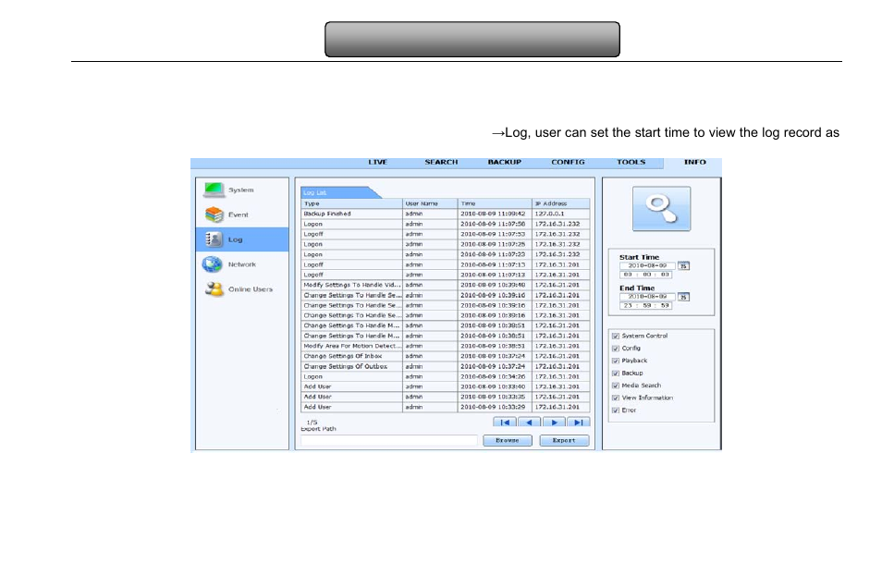Click the Browse button
The height and width of the screenshot is (588, 882).
[x=508, y=441]
